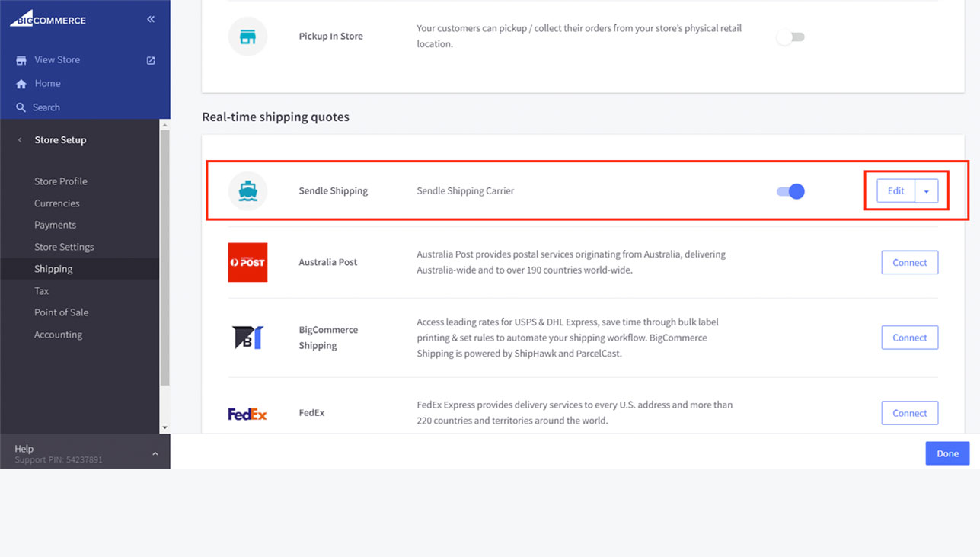Click the Home house icon
The width and height of the screenshot is (980, 557).
coord(21,84)
